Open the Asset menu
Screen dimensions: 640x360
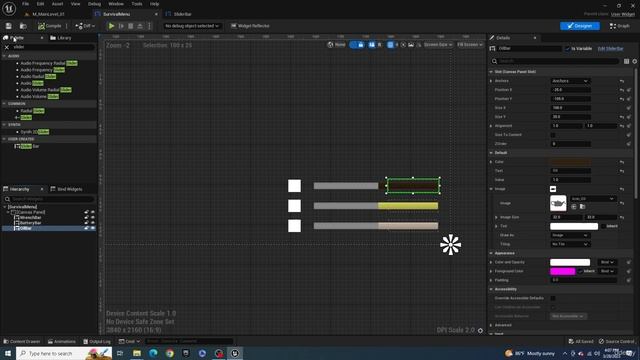57,4
